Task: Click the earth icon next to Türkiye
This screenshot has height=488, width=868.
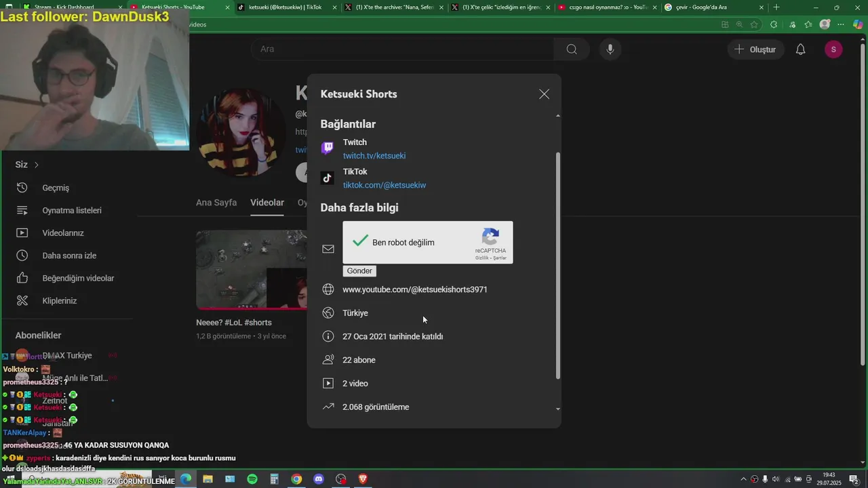Action: click(x=328, y=313)
